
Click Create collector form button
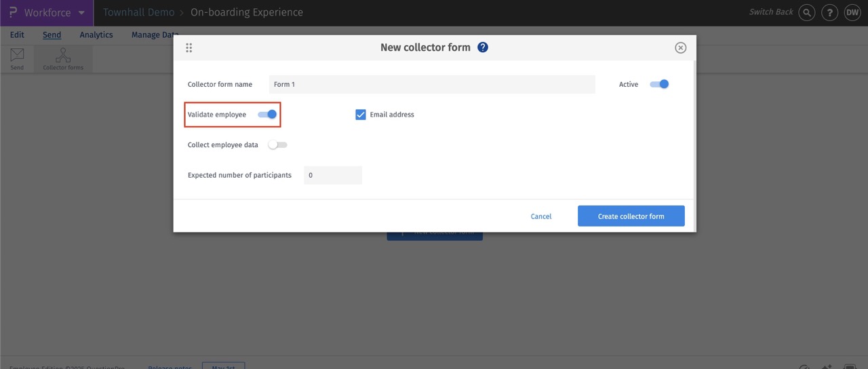631,216
